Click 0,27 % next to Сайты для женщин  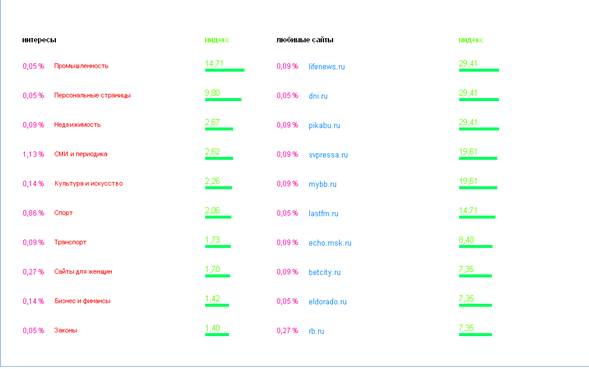coord(33,271)
